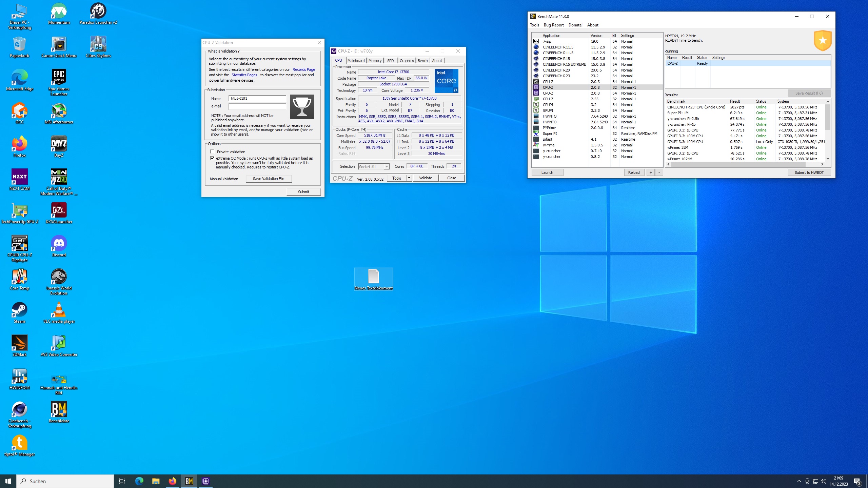
Task: Open the Cities Skylines desktop icon
Action: tap(98, 47)
